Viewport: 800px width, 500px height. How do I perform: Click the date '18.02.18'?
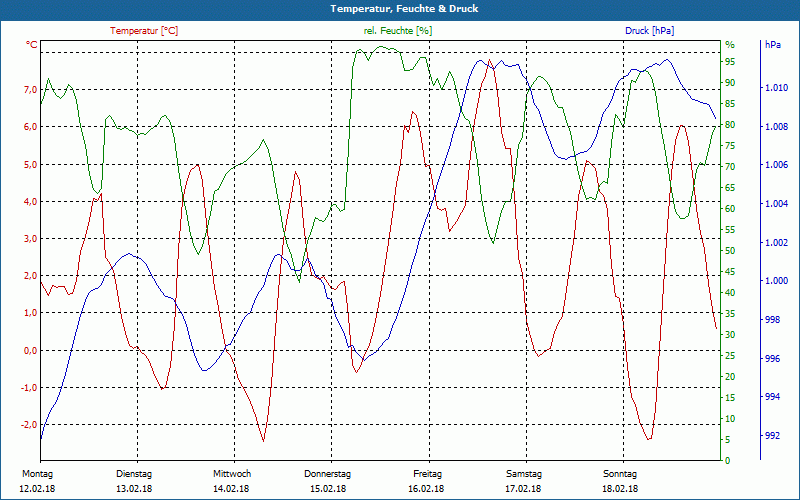tap(620, 488)
